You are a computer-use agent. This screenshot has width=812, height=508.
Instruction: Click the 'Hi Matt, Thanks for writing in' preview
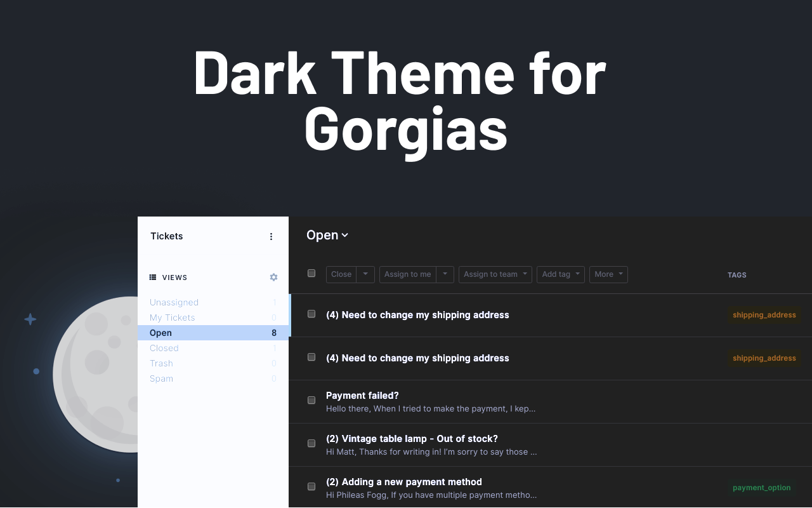(x=431, y=452)
